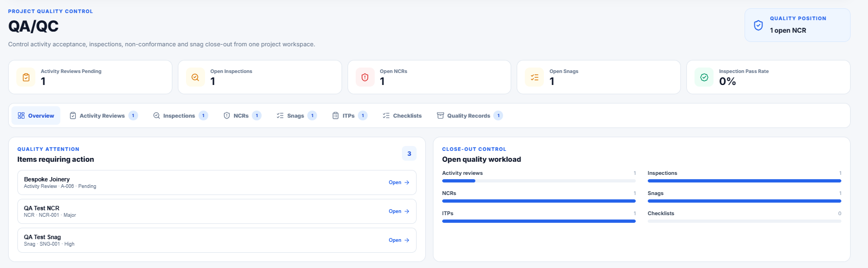Image resolution: width=868 pixels, height=268 pixels.
Task: Open the Activity Reviews tab
Action: 103,115
